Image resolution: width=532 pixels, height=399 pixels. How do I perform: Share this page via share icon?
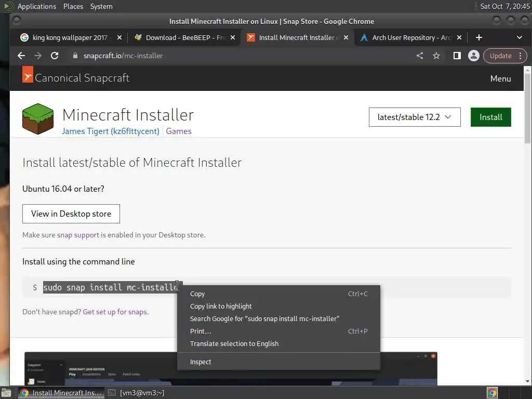(x=420, y=56)
